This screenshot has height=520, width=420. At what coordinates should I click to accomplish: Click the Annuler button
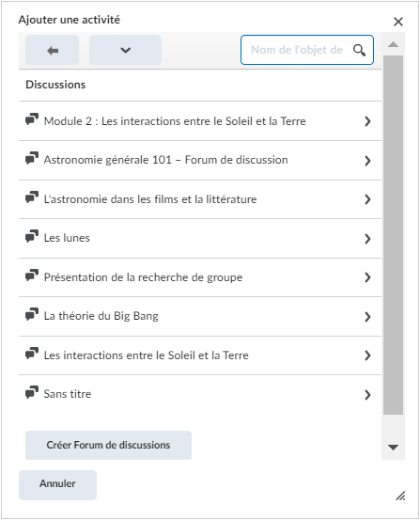click(57, 484)
